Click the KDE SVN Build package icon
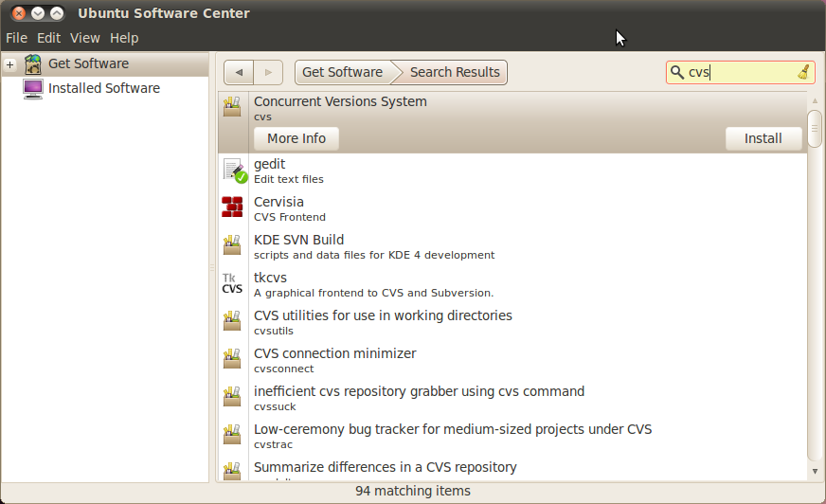This screenshot has height=504, width=826. tap(232, 245)
